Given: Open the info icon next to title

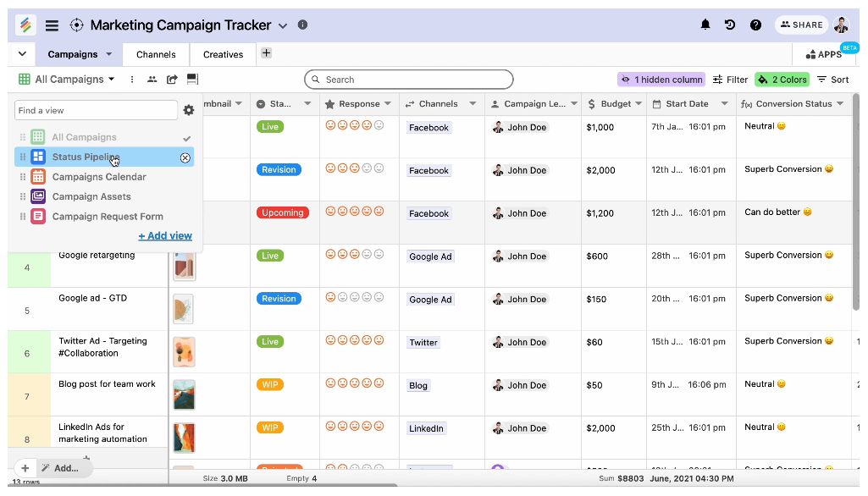Looking at the screenshot, I should click(302, 25).
